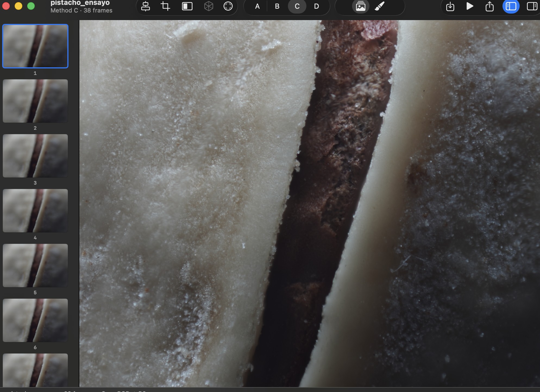Select the retouching brush tool
540x392 pixels.
pyautogui.click(x=380, y=6)
